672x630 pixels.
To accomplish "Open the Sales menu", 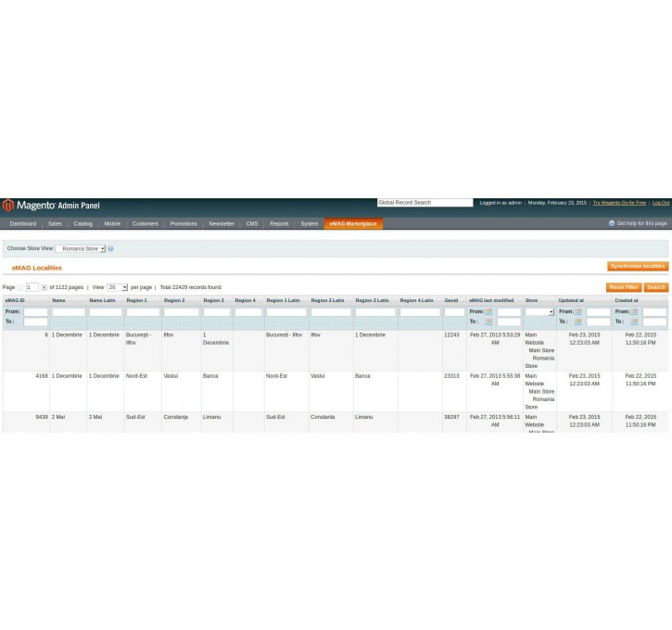I will [55, 223].
